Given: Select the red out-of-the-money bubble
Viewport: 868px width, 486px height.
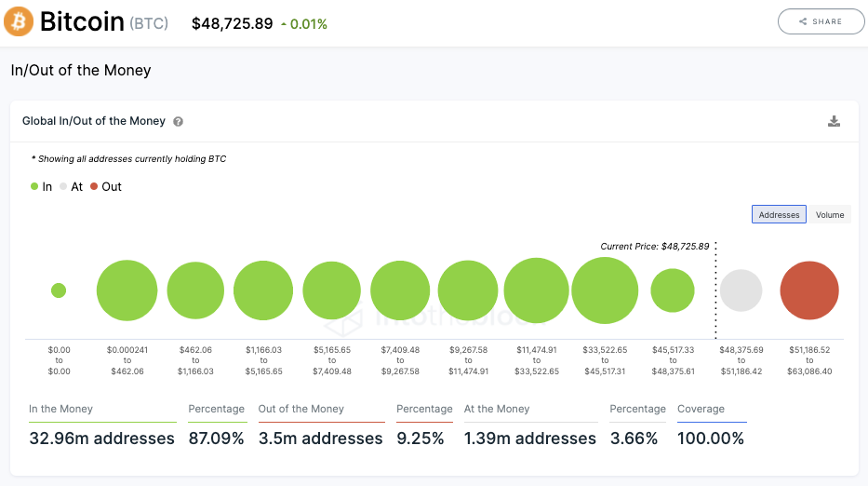Looking at the screenshot, I should point(809,290).
